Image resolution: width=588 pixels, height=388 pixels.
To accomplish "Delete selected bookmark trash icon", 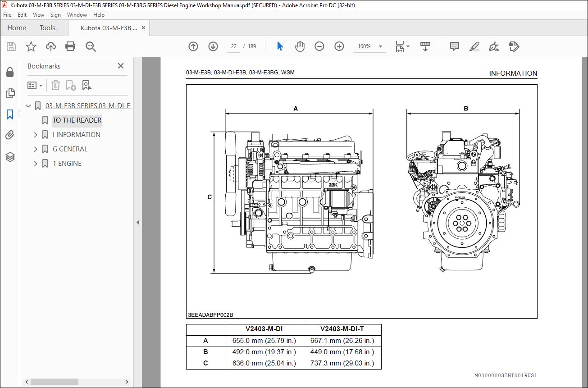I will click(x=55, y=85).
